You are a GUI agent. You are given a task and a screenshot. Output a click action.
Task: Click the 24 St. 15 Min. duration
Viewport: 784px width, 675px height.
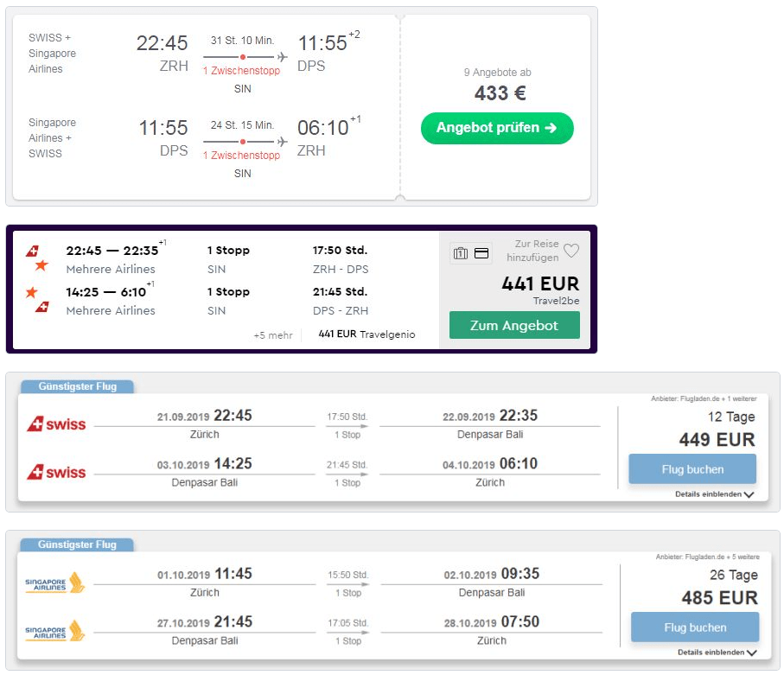point(243,125)
